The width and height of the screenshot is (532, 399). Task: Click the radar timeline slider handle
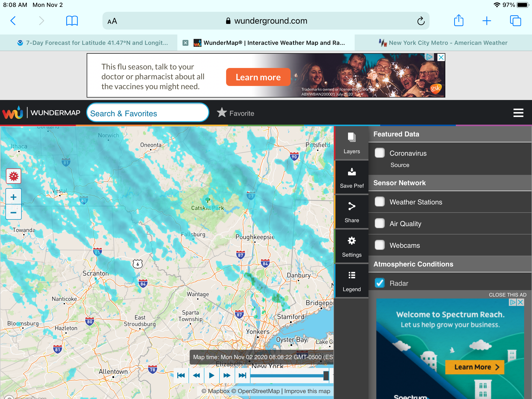[x=326, y=376]
